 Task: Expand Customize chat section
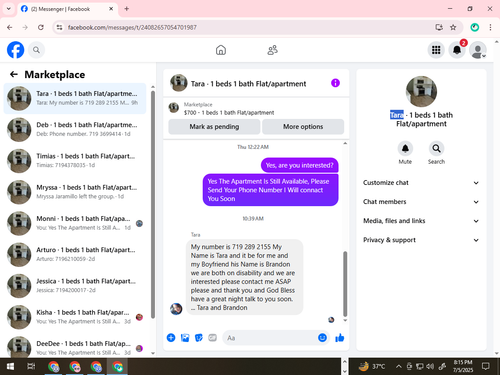[x=421, y=183]
